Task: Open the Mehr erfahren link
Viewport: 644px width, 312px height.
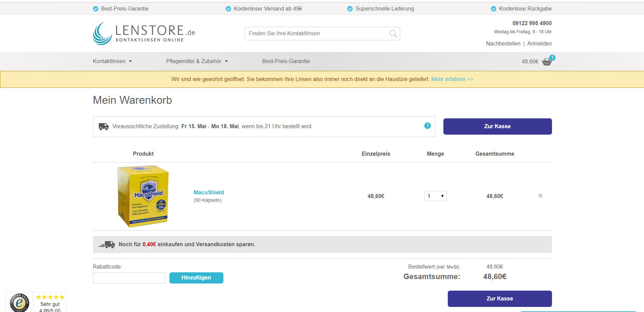Action: (x=452, y=79)
